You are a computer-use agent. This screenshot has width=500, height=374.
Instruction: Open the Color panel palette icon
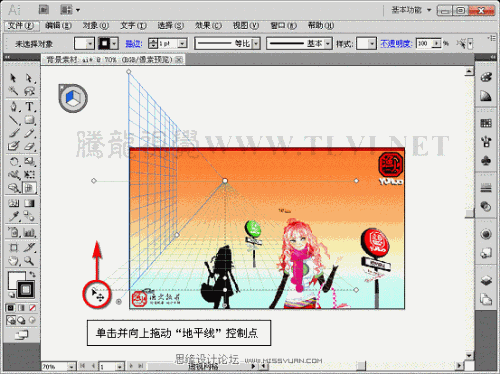coord(486,78)
